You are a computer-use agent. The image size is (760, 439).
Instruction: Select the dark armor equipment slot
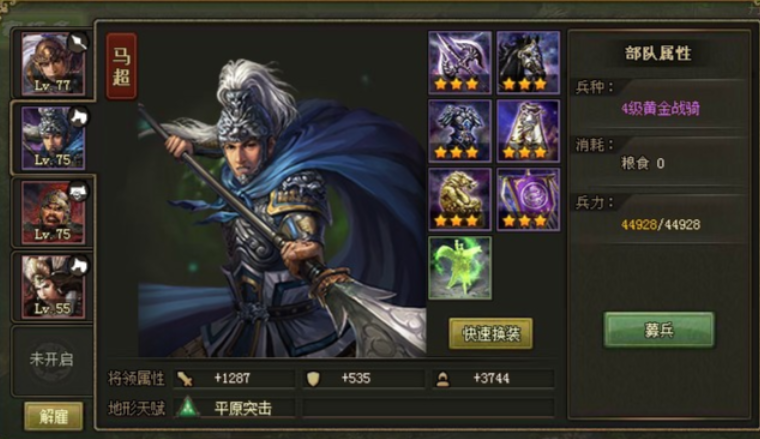click(x=459, y=131)
